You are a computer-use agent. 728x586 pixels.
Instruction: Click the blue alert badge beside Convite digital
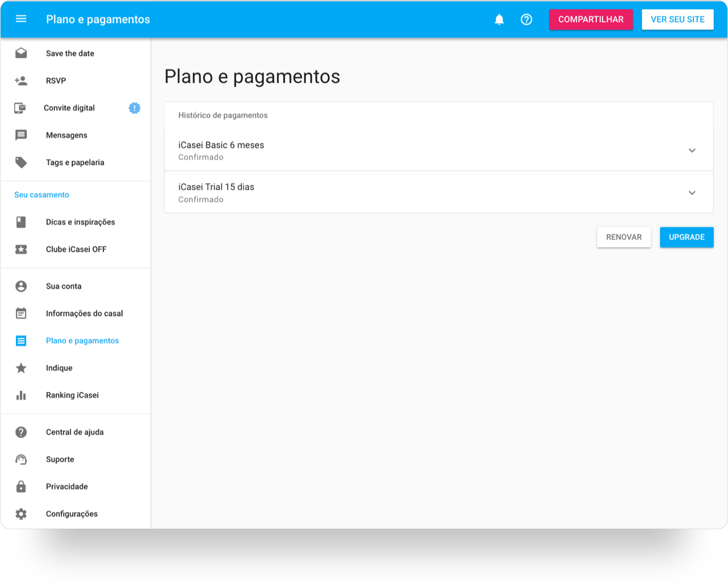tap(135, 108)
